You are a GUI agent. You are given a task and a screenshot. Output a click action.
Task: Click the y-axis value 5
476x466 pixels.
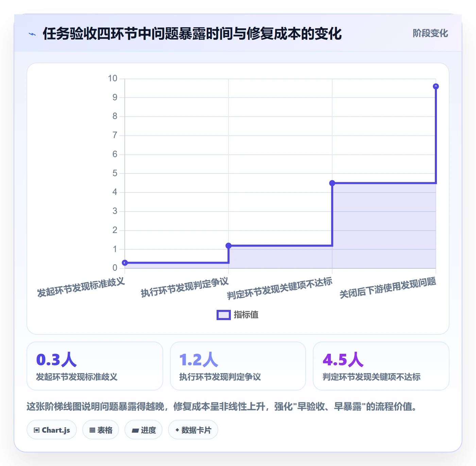(115, 173)
